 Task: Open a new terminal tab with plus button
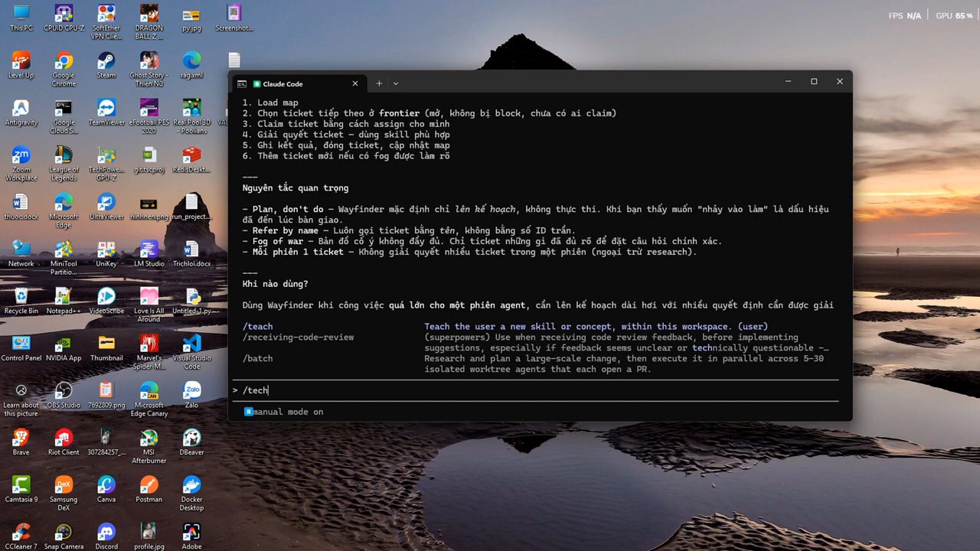(379, 83)
